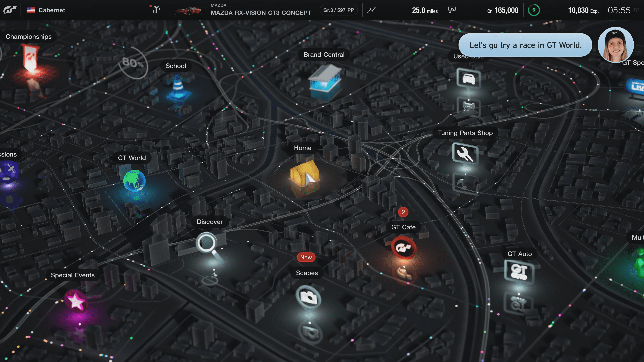This screenshot has height=362, width=644.
Task: Open the gift box rewards icon
Action: [156, 10]
